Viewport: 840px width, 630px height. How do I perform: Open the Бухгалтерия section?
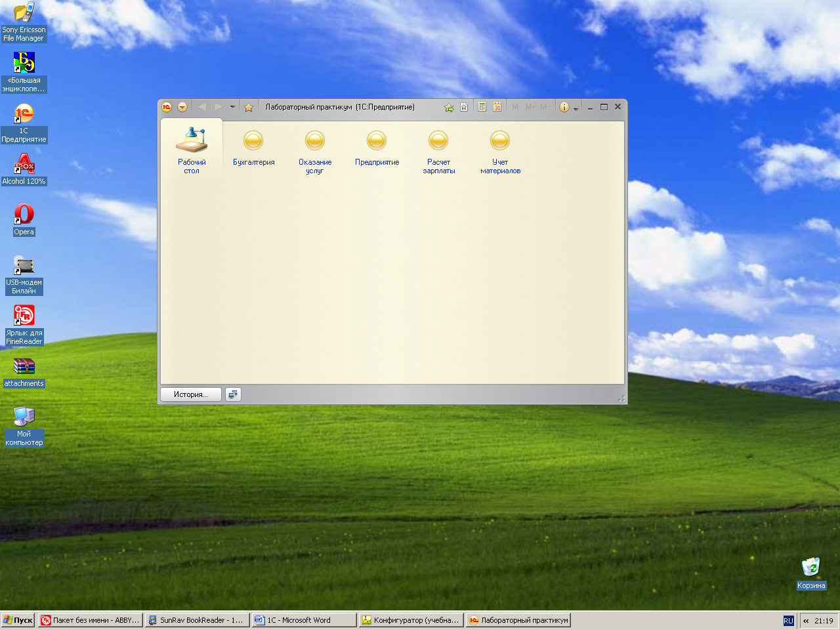coord(253,149)
